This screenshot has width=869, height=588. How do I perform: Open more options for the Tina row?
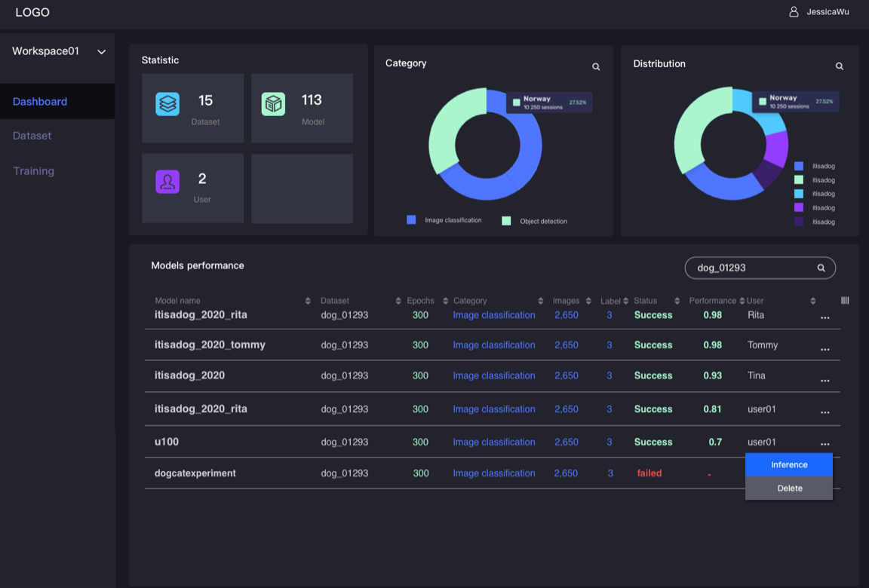(824, 381)
